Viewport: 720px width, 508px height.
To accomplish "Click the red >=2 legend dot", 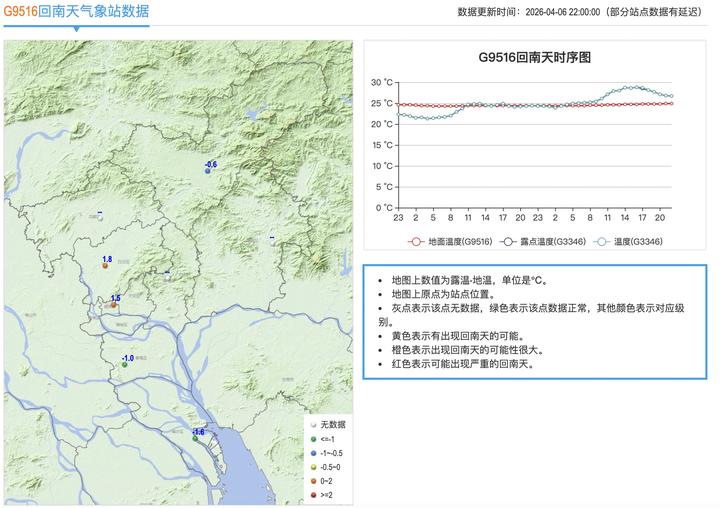I will (312, 494).
